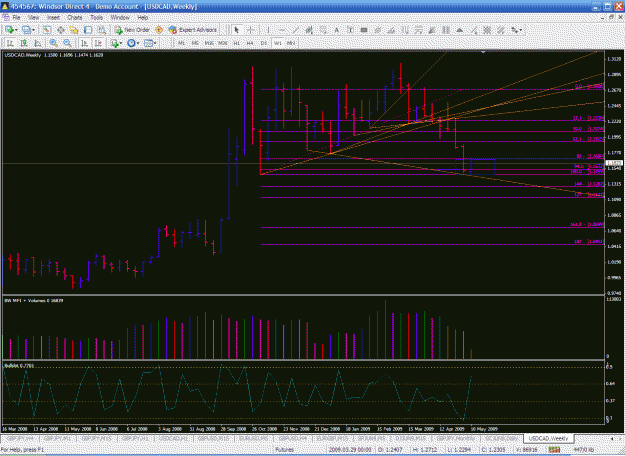625x456 pixels.
Task: Select the rectangle shape tool
Action: [x=364, y=30]
